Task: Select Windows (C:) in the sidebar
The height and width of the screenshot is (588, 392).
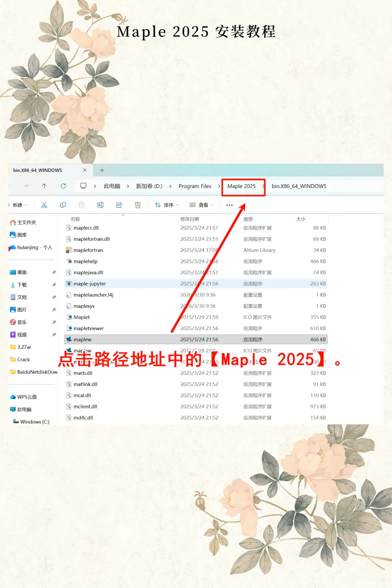Action: (x=31, y=422)
